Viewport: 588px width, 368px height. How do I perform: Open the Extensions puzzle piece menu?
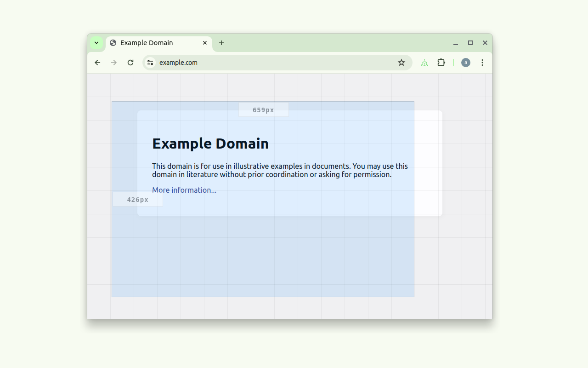point(441,63)
